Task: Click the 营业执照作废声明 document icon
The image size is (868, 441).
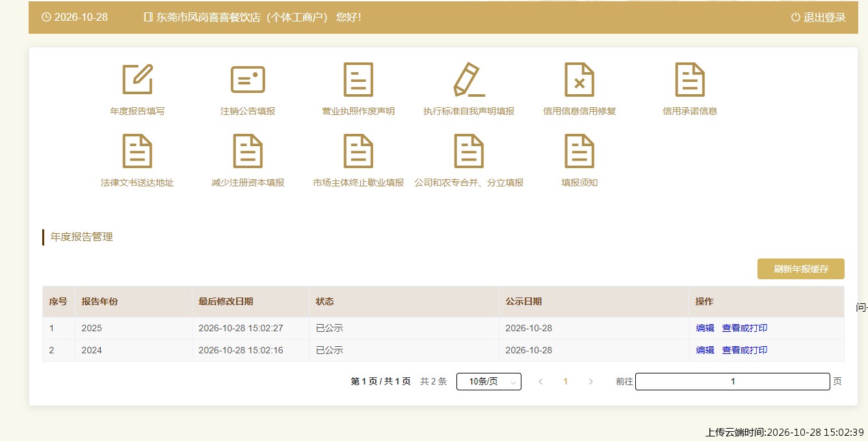Action: pyautogui.click(x=358, y=79)
